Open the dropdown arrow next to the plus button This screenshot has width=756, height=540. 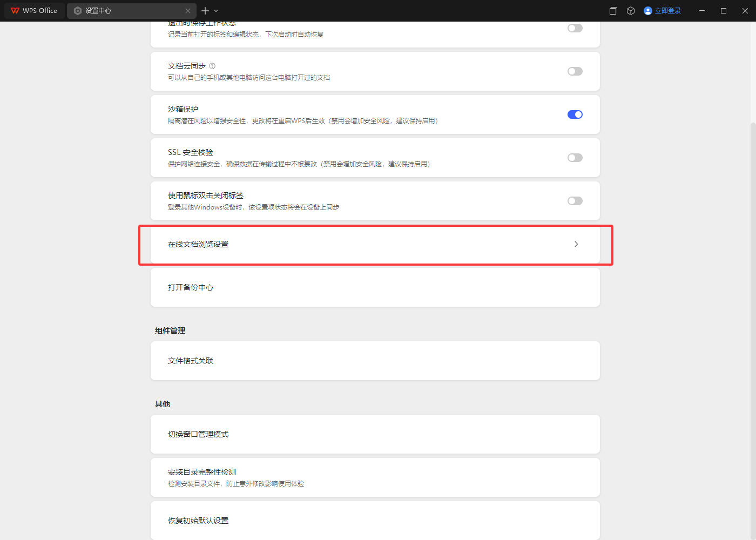pos(216,11)
